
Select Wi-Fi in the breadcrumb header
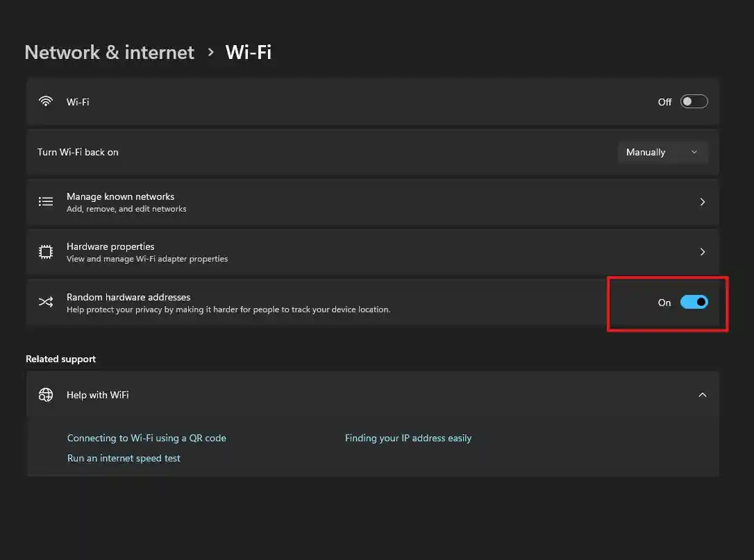[249, 51]
